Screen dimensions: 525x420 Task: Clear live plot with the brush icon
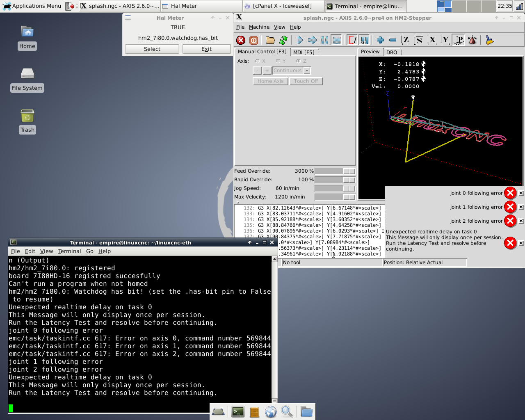pos(489,40)
